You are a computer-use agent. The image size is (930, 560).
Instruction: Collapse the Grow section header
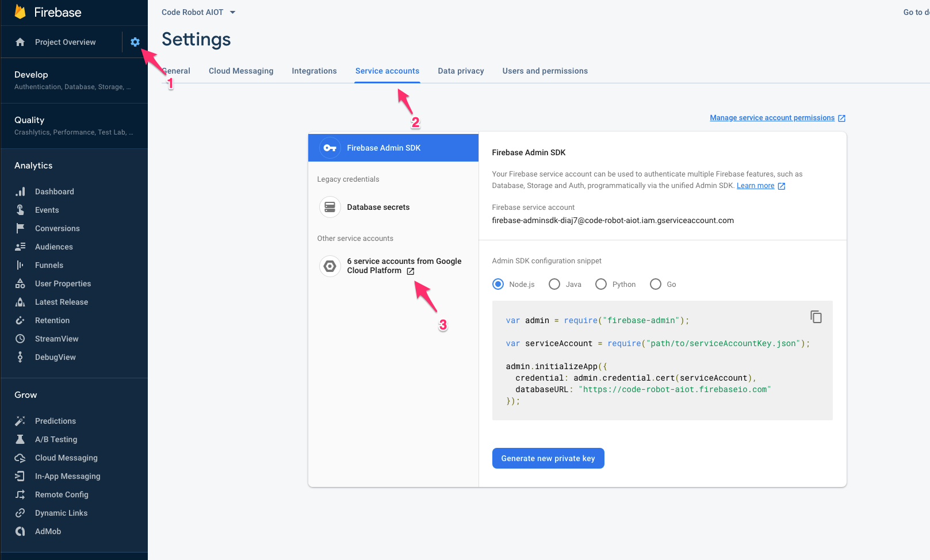click(x=26, y=395)
